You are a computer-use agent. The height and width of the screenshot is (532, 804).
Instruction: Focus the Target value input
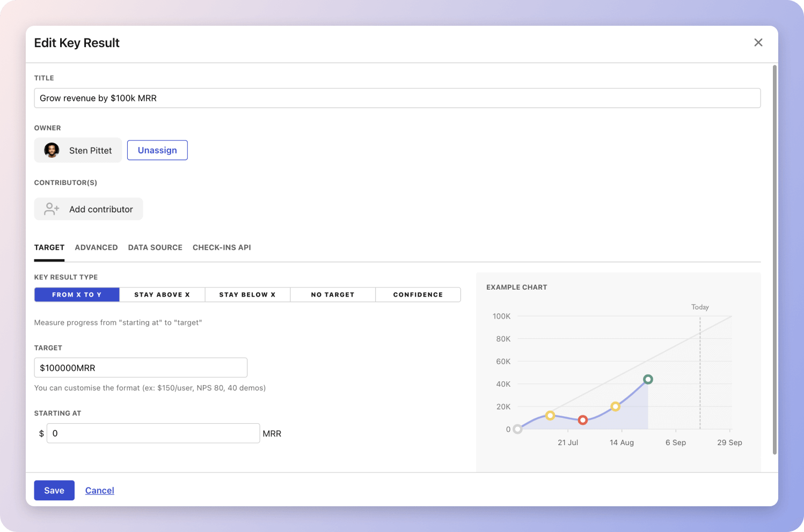[141, 368]
